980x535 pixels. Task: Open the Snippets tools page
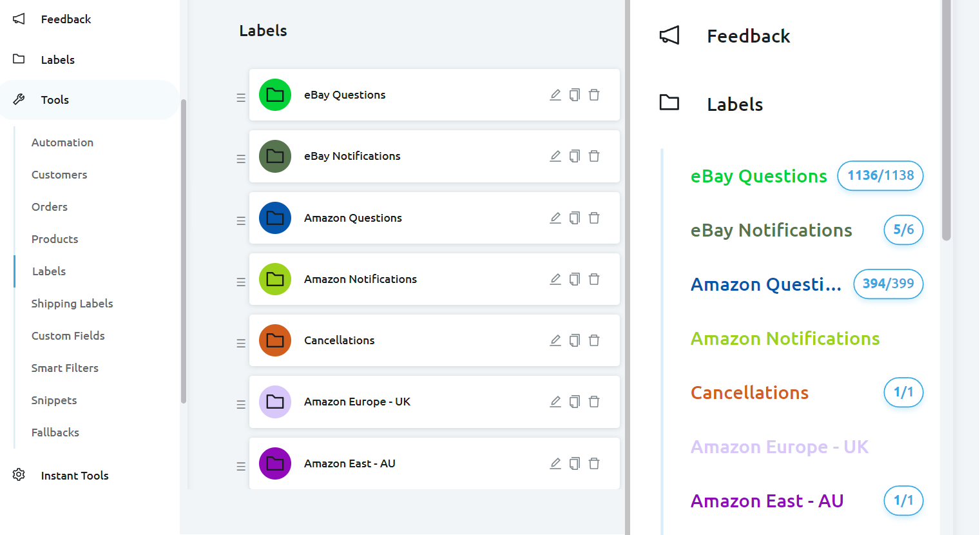54,400
